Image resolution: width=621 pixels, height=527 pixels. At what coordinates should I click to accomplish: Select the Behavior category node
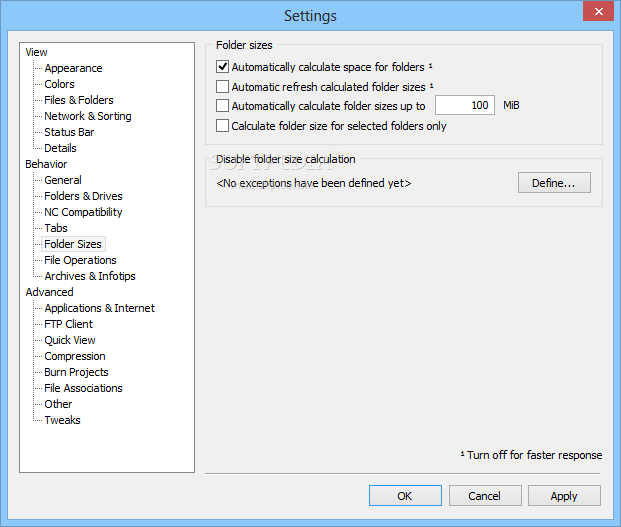[x=46, y=164]
